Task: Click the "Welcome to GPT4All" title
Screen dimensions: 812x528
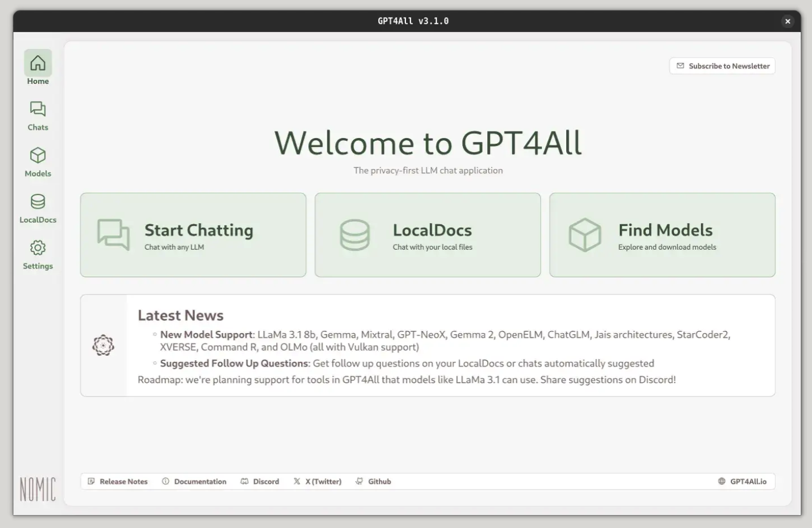Action: (428, 143)
